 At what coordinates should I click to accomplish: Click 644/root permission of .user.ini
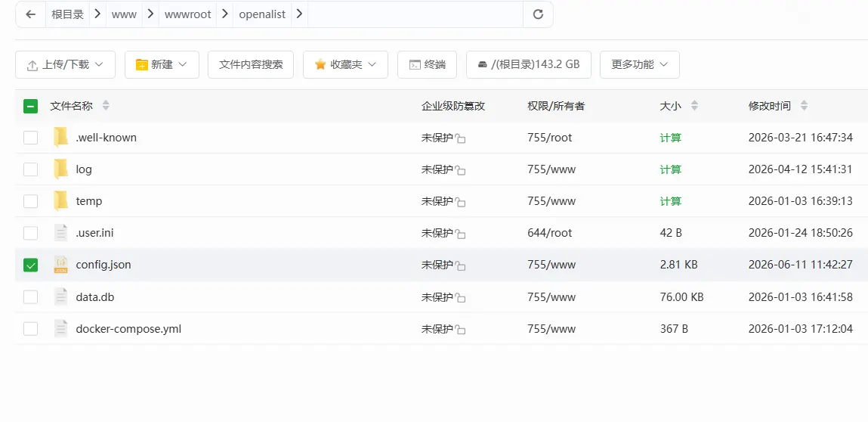click(550, 233)
